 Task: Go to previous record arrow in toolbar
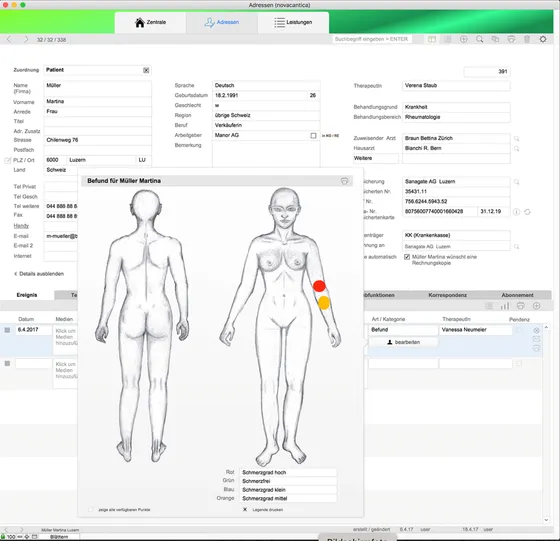(9, 39)
